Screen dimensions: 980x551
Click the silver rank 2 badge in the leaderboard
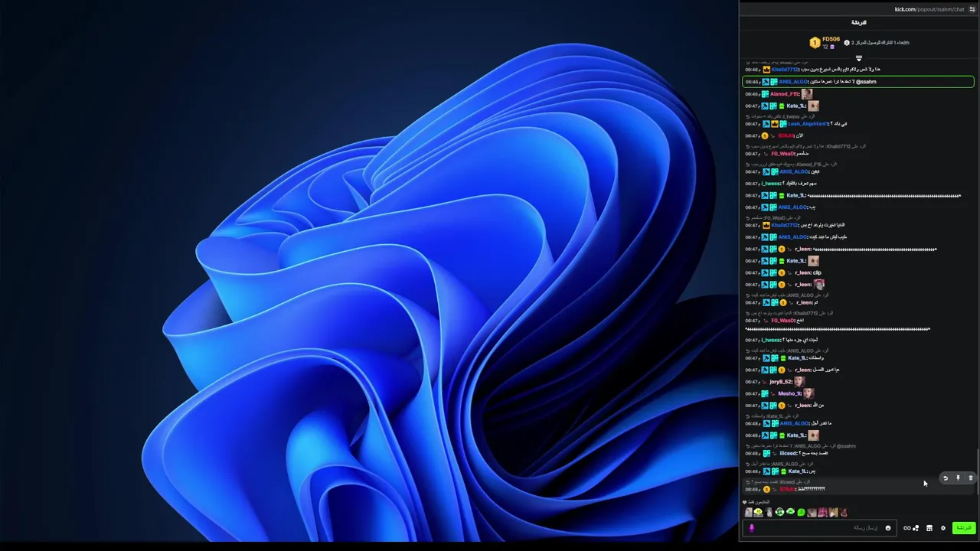[x=847, y=43]
